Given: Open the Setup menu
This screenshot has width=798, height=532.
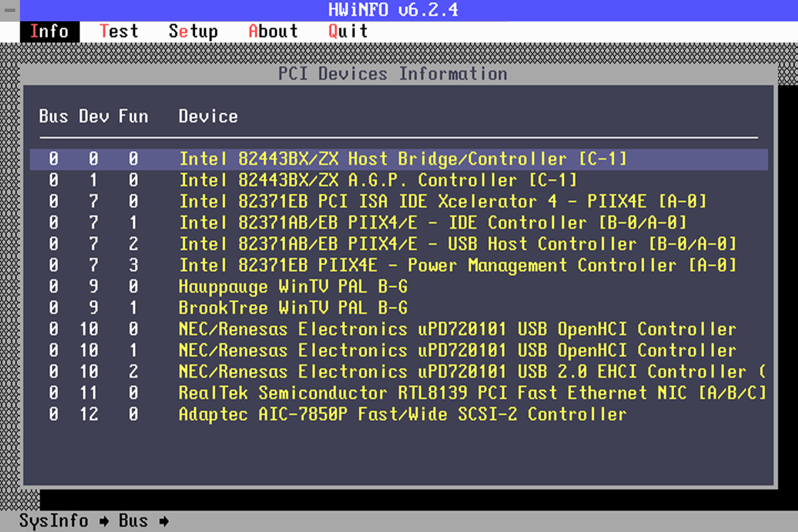Looking at the screenshot, I should point(193,31).
